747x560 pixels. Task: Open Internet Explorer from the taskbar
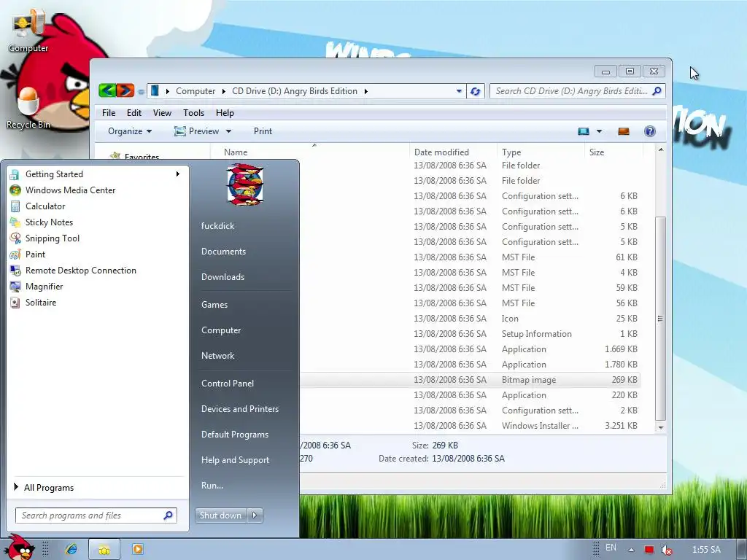[71, 549]
